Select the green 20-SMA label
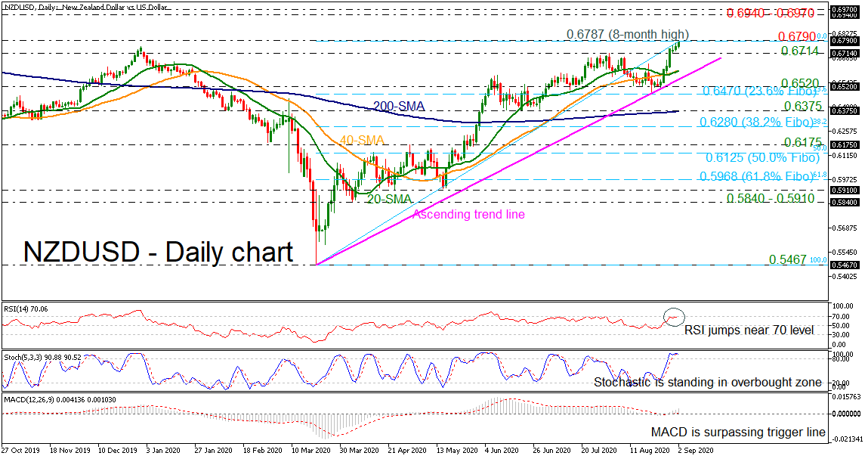Viewport: 868px width, 459px height. click(x=389, y=198)
